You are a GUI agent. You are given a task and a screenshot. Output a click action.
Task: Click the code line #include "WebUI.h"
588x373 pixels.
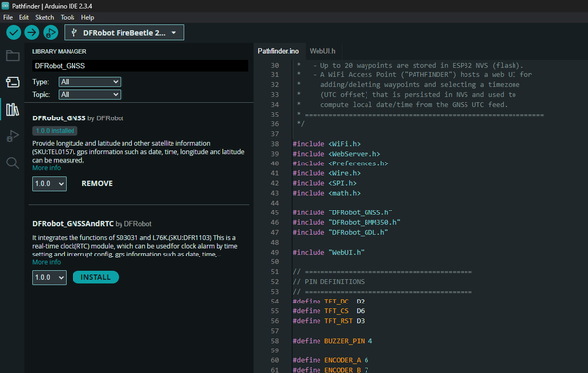pos(328,252)
